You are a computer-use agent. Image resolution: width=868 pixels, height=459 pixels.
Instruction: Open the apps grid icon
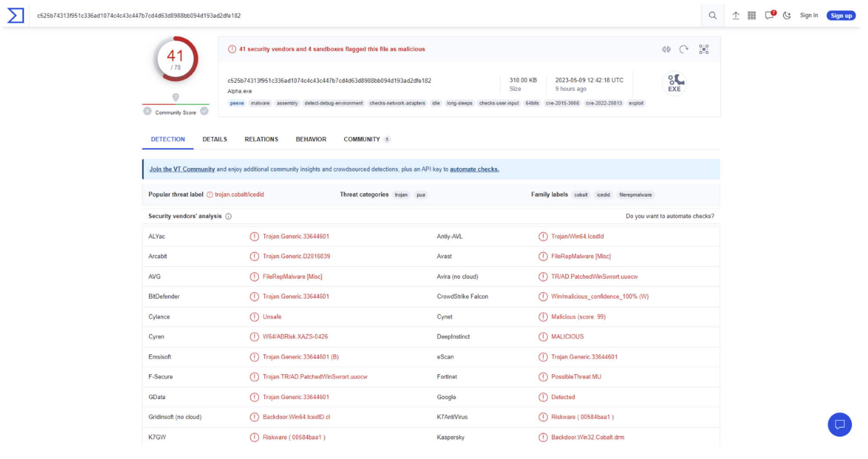click(x=752, y=16)
